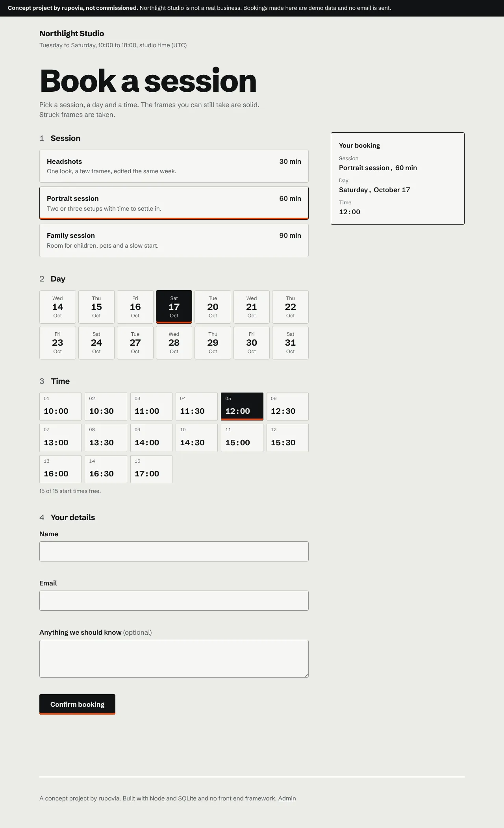Image resolution: width=504 pixels, height=828 pixels.
Task: Click '15 of 15 start times free.' text
Action: pos(70,491)
